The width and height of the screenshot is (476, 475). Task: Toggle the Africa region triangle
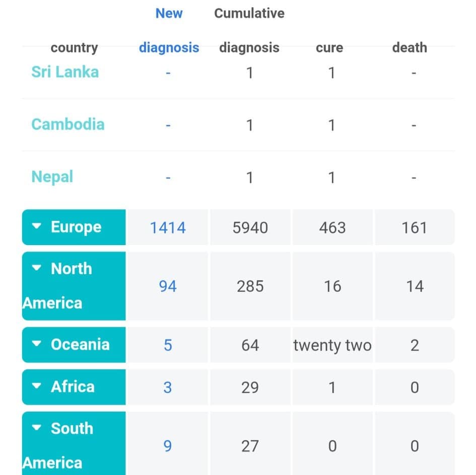coord(37,386)
